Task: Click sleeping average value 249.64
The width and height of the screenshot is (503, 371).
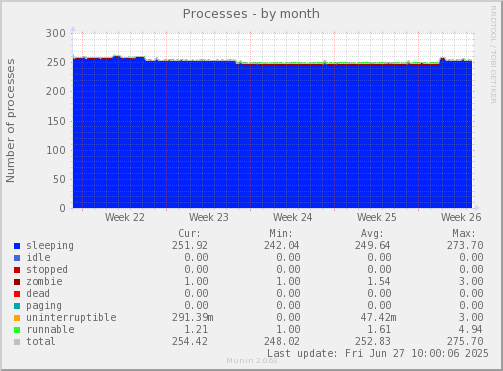Action: 373,246
